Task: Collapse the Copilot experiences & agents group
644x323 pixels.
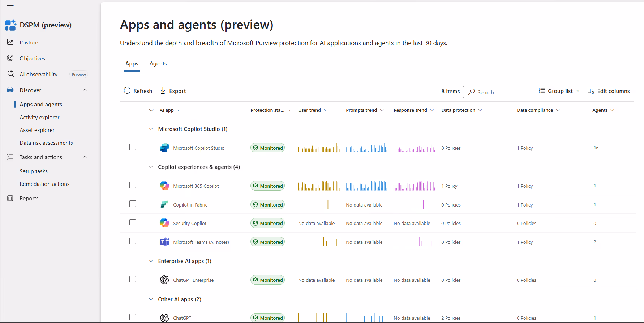Action: pyautogui.click(x=151, y=167)
